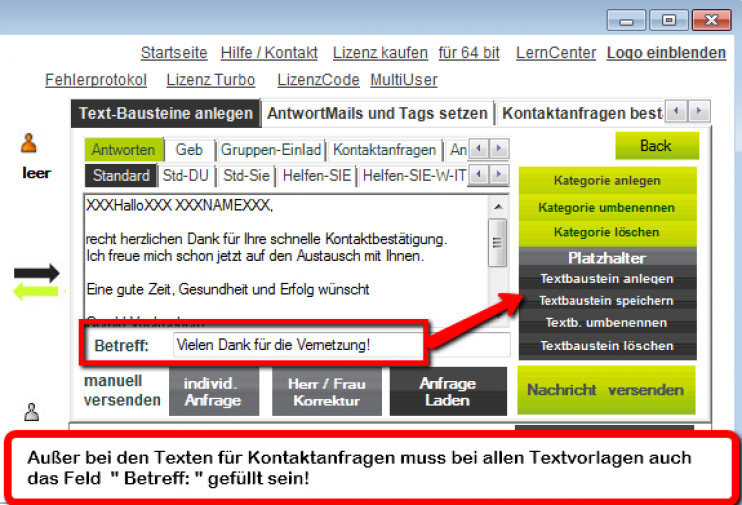
Task: Open the Hilfe / Kontakt link
Action: pyautogui.click(x=269, y=53)
